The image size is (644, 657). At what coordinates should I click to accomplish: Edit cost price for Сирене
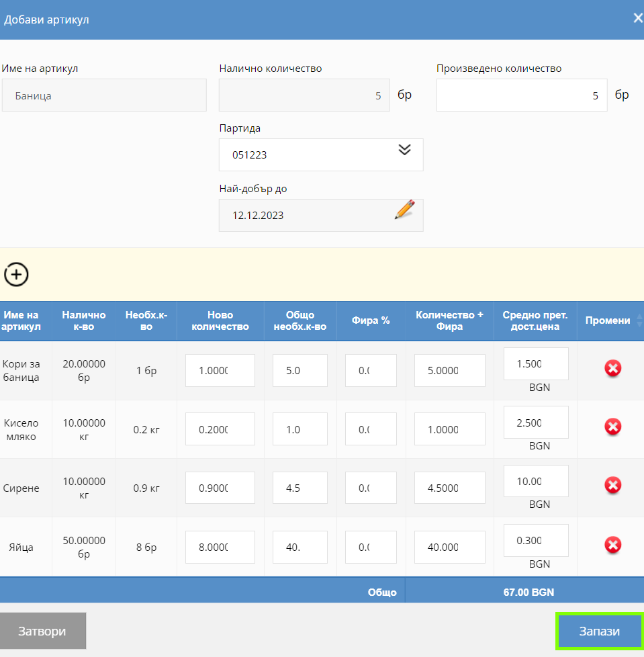pyautogui.click(x=536, y=481)
